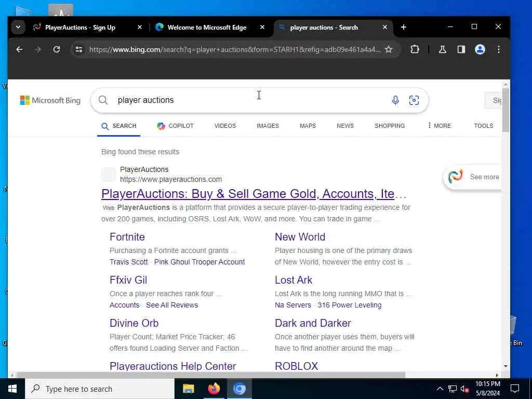Click the taskbar Type here to search box
Viewport: 532px width, 399px height.
[100, 389]
